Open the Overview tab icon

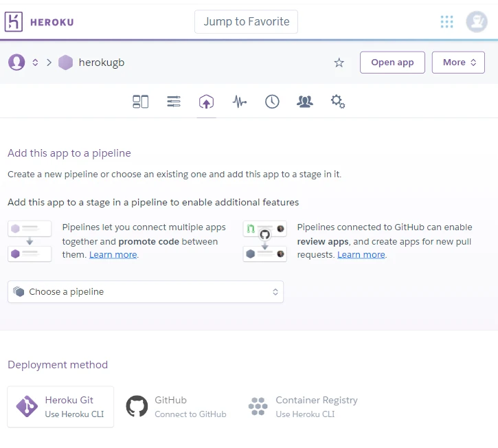pyautogui.click(x=140, y=102)
